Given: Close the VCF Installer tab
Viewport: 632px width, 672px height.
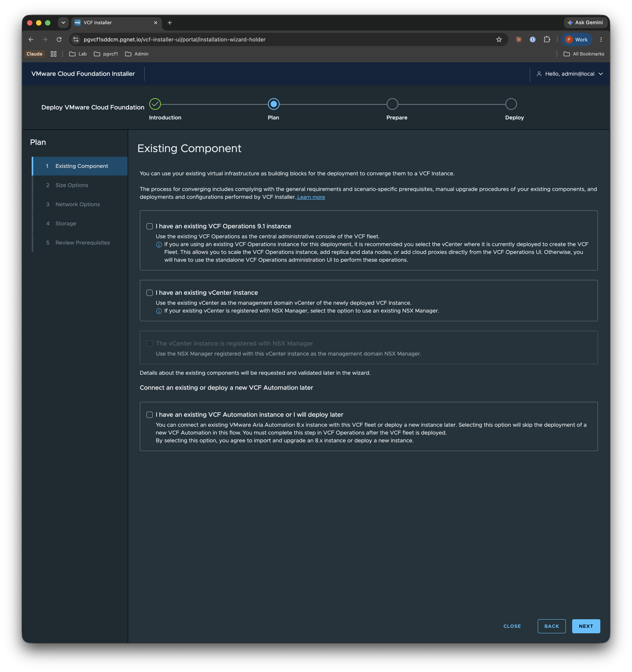Looking at the screenshot, I should [x=155, y=23].
